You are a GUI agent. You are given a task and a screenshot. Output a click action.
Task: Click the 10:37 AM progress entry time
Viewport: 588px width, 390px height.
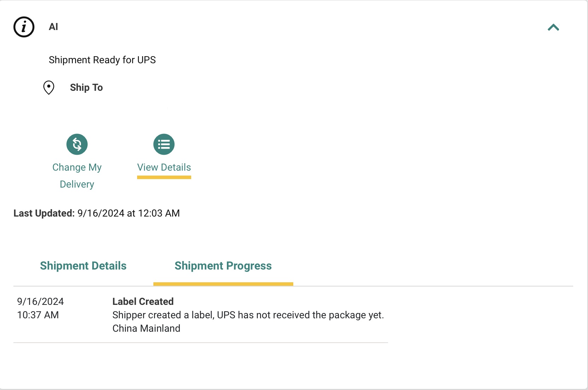(38, 315)
